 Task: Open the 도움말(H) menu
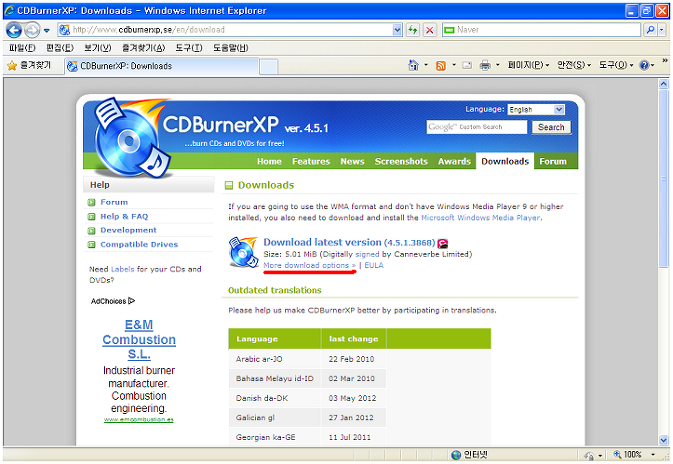point(231,48)
